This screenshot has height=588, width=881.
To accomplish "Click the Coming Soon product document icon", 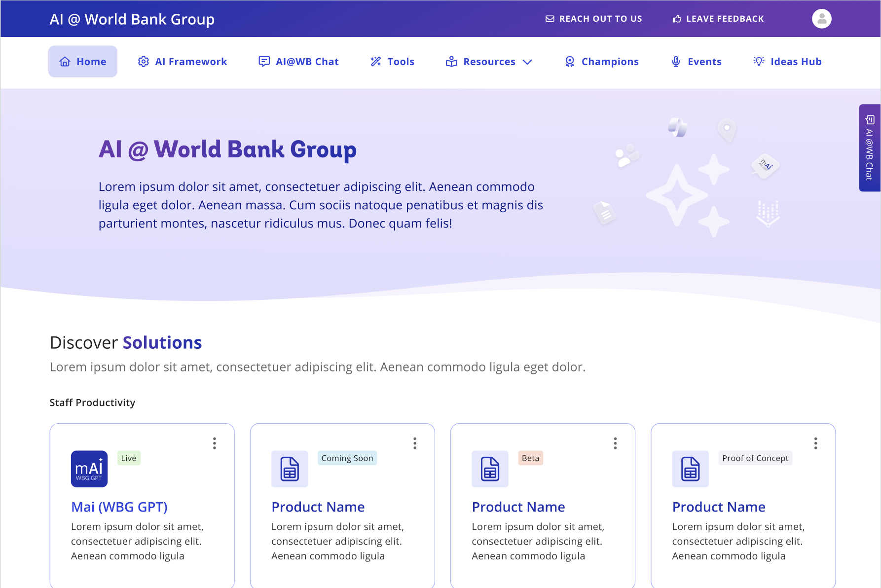I will pos(290,469).
